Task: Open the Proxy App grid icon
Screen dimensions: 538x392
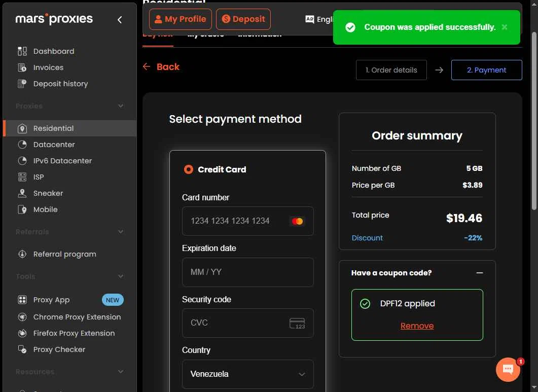Action: (22, 300)
